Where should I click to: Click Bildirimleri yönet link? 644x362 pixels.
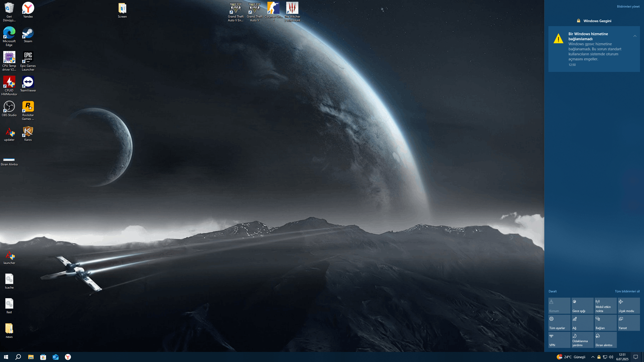[628, 7]
